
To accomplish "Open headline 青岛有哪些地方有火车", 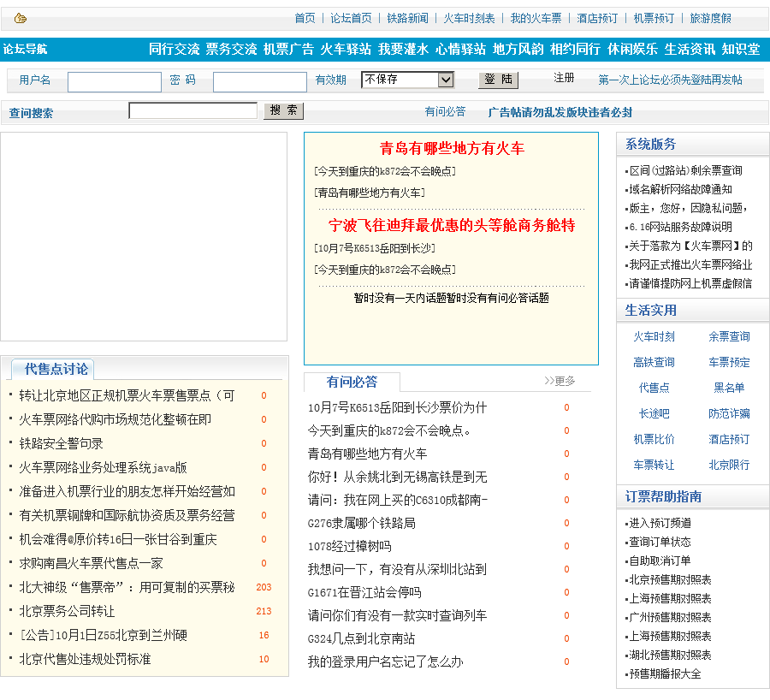I will [x=452, y=149].
